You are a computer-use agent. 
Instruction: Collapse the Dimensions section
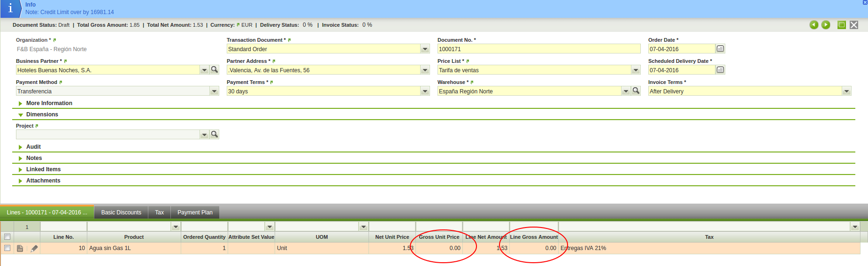click(x=42, y=114)
